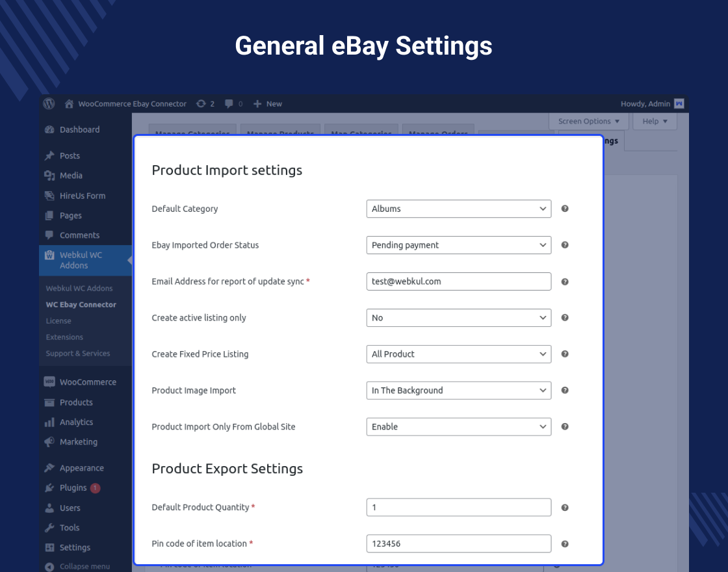This screenshot has width=728, height=572.
Task: Open the License page link
Action: pos(58,320)
